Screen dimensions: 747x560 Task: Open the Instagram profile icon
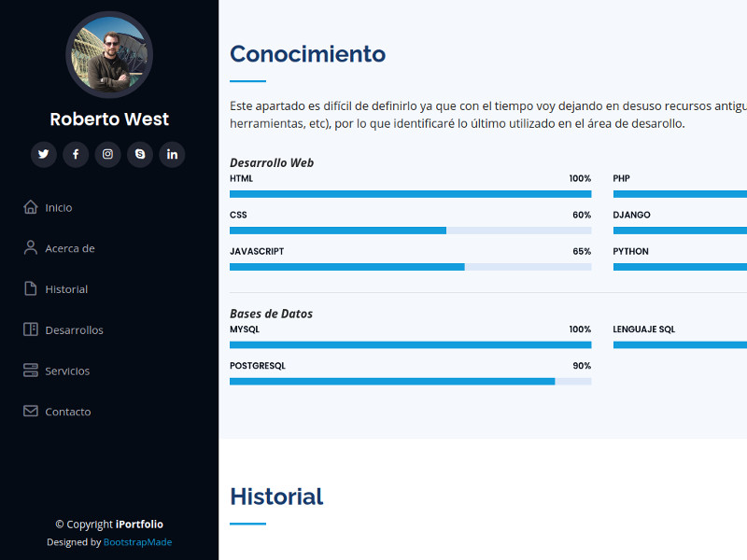click(107, 154)
